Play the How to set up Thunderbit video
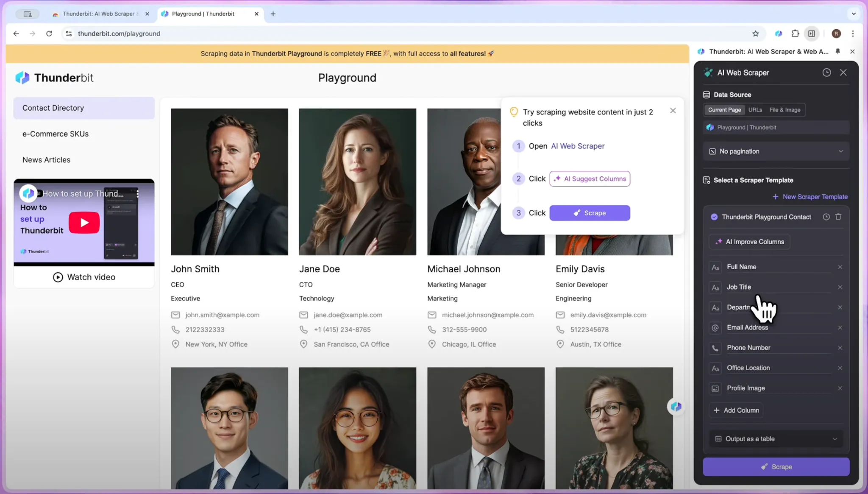The image size is (868, 494). tap(84, 223)
